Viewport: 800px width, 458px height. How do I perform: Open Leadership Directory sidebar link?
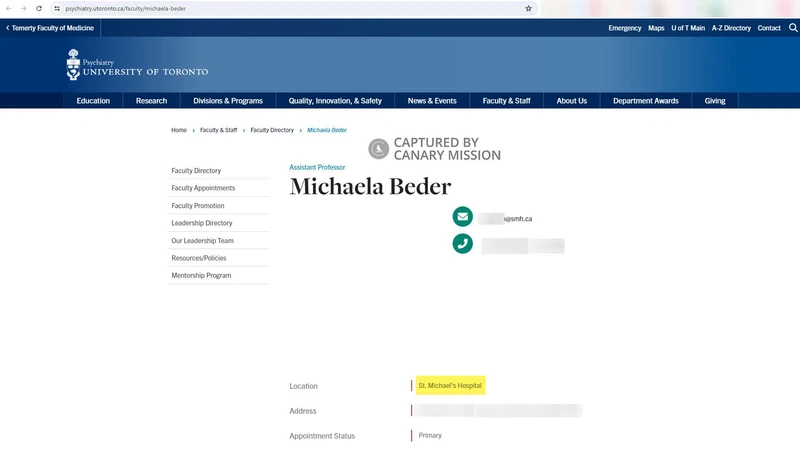point(202,223)
